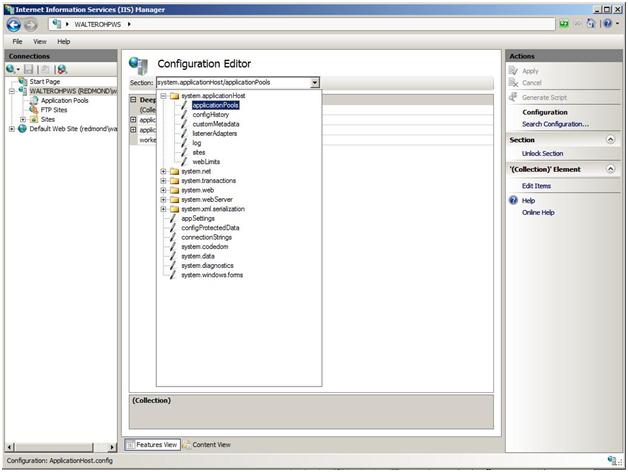Screen dimensions: 628x472
Task: Select configProtectedData in section tree
Action: [210, 228]
